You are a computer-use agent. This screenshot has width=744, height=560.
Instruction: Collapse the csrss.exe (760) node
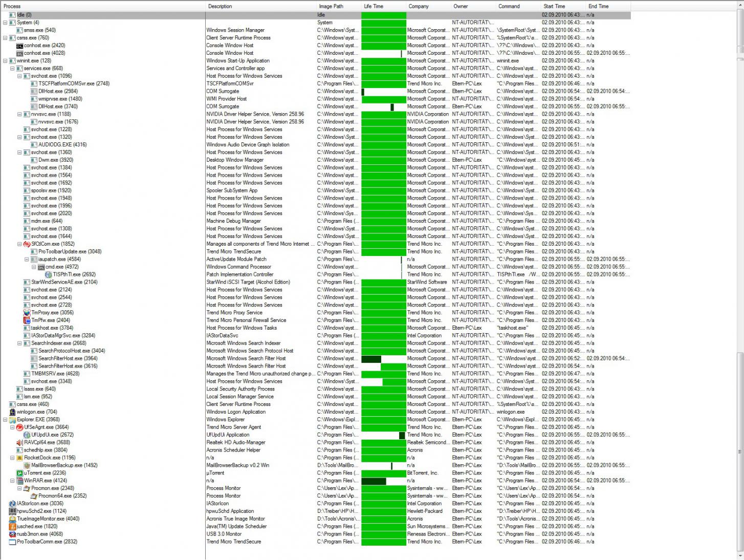click(x=5, y=38)
